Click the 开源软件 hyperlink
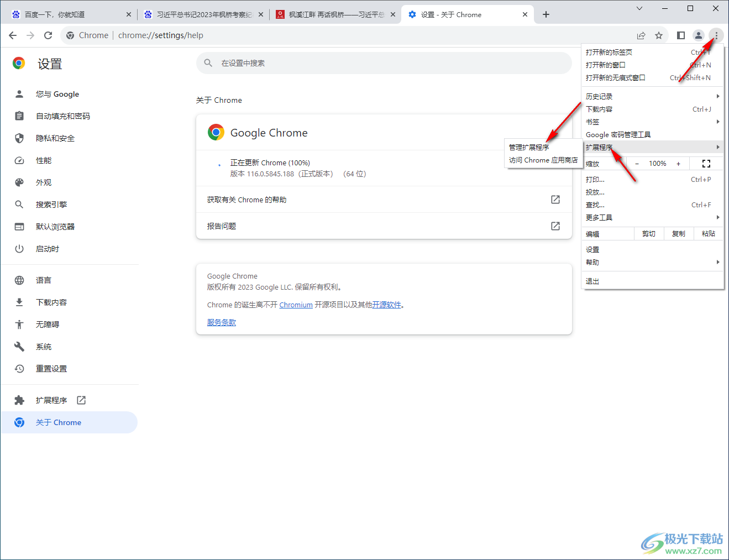The width and height of the screenshot is (729, 560). [x=386, y=305]
